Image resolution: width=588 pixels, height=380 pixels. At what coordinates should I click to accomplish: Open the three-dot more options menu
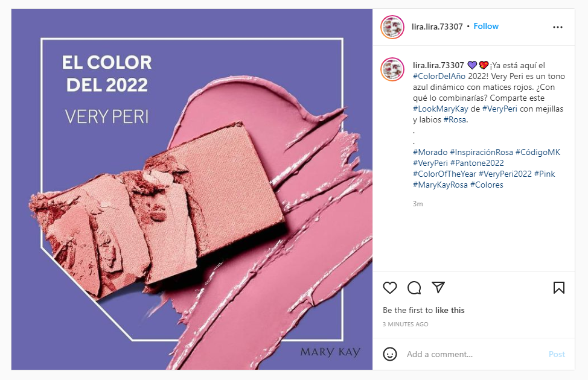click(558, 27)
